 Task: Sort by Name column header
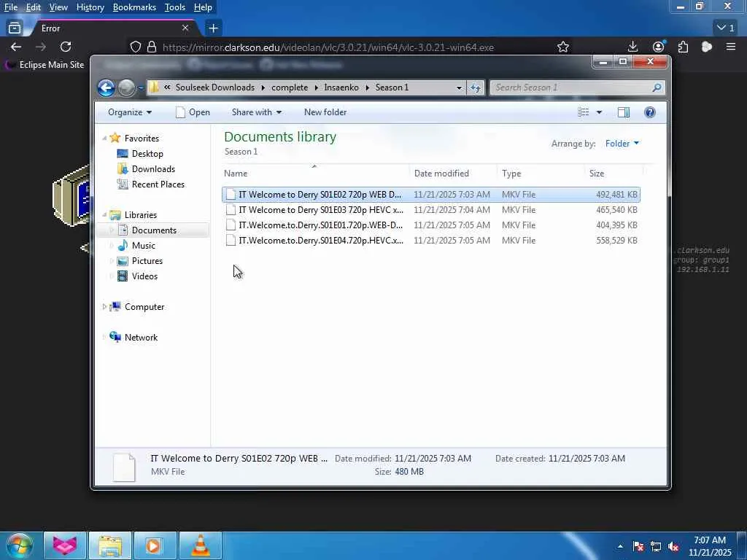pos(315,174)
